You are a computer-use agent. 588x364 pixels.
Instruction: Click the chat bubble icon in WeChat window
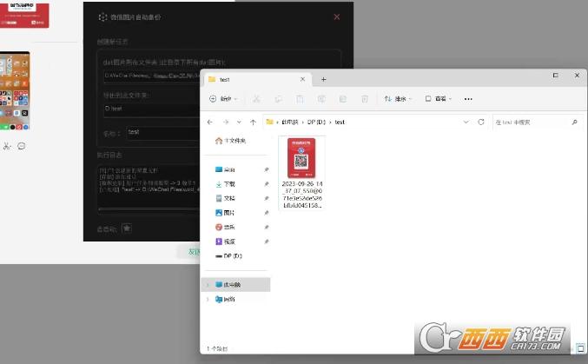tap(22, 146)
